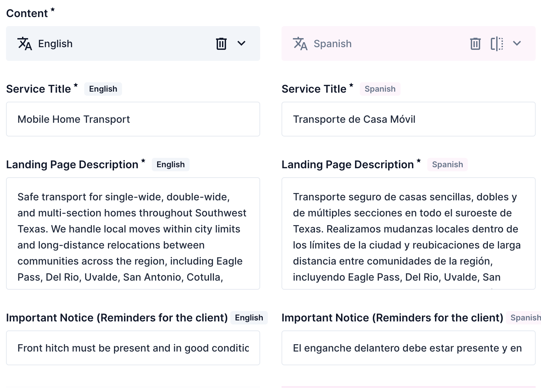Click the English header language label

[55, 44]
